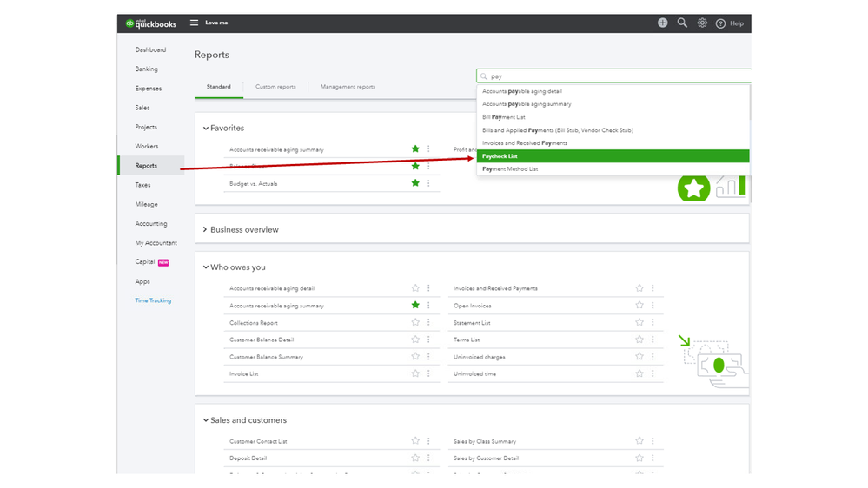
Task: Collapse the Who owes you section
Action: coord(206,267)
